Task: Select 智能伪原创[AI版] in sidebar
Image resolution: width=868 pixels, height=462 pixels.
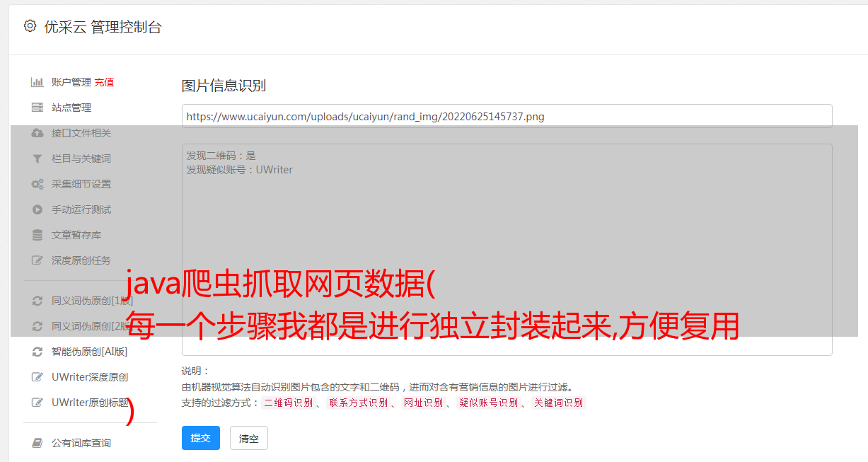Action: (90, 352)
